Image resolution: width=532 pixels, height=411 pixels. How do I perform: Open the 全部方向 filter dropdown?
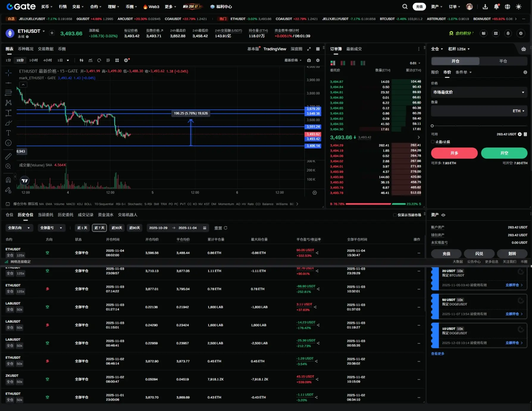click(x=19, y=228)
